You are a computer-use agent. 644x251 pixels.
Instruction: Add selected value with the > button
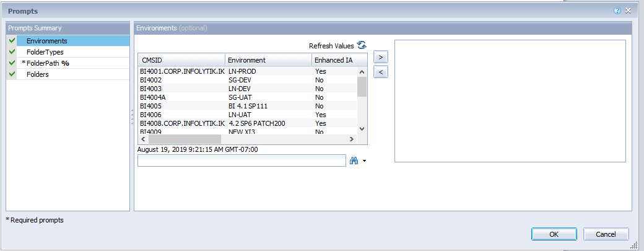point(381,56)
